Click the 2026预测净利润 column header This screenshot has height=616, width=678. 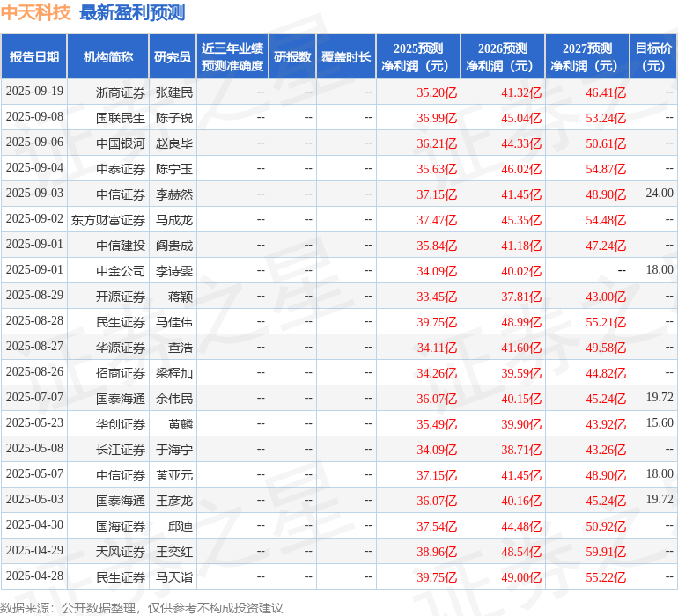pos(503,57)
